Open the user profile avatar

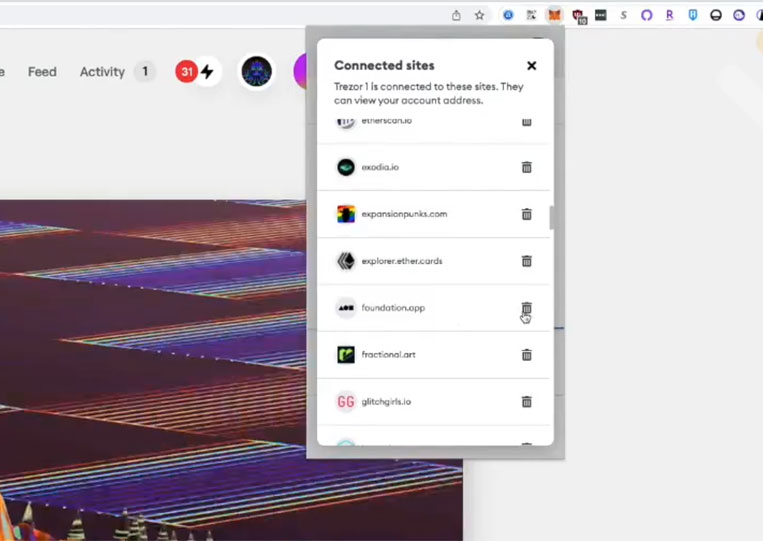(x=256, y=72)
